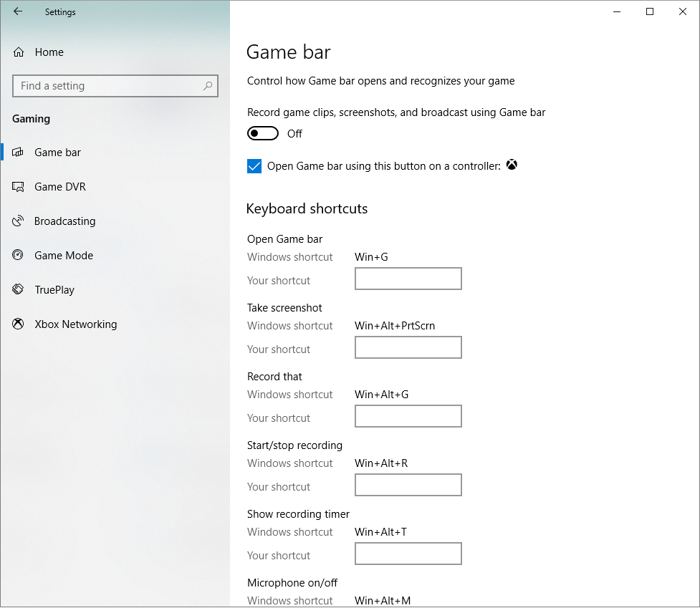This screenshot has width=700, height=608.
Task: Click the Win+Alt+PrtScrn shortcut text
Action: tap(395, 326)
